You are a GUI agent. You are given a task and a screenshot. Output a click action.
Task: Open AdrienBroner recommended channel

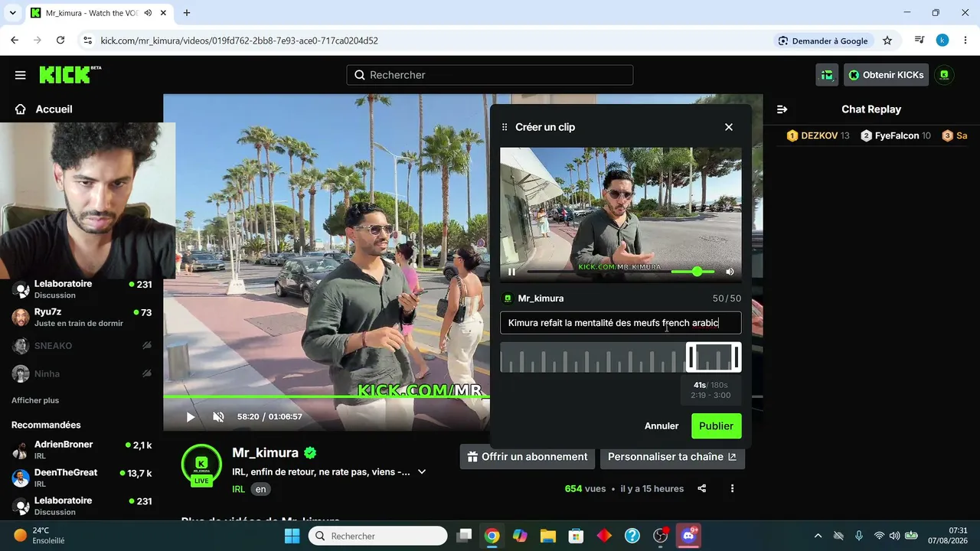point(82,450)
